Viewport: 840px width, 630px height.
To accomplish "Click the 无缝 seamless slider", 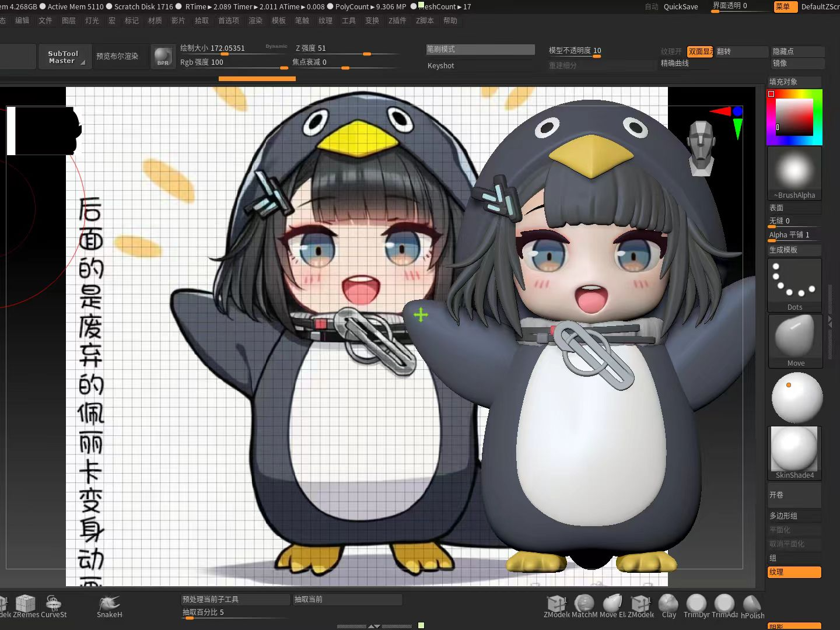I will click(x=794, y=222).
